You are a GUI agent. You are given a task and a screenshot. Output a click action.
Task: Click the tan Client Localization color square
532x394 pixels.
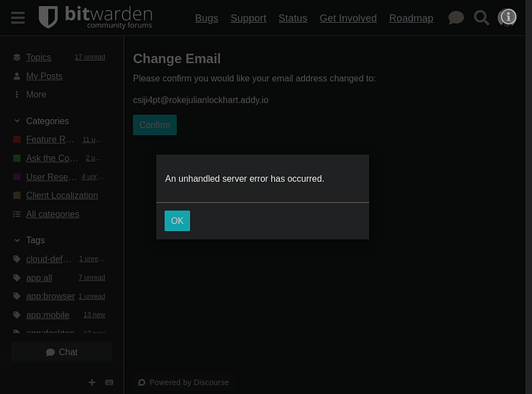[x=17, y=195]
